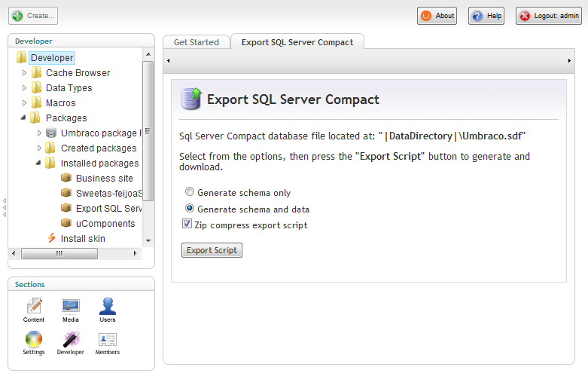
Task: Open the Members section icon
Action: point(107,339)
